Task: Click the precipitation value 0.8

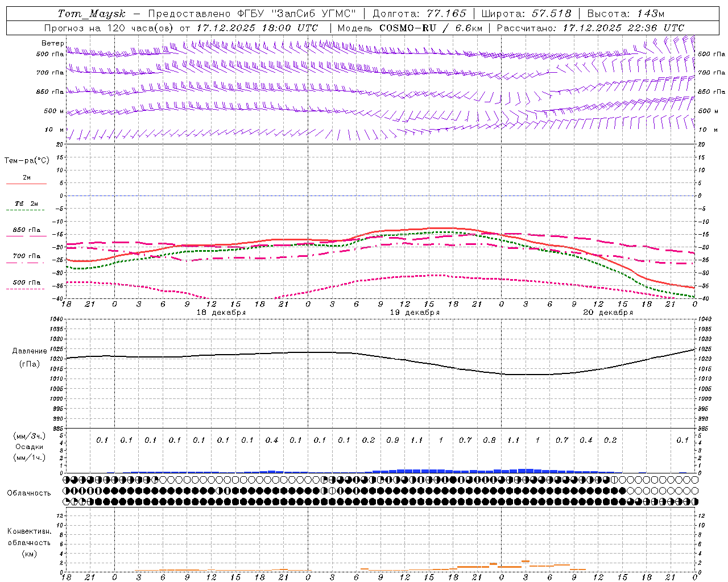Action: click(489, 440)
